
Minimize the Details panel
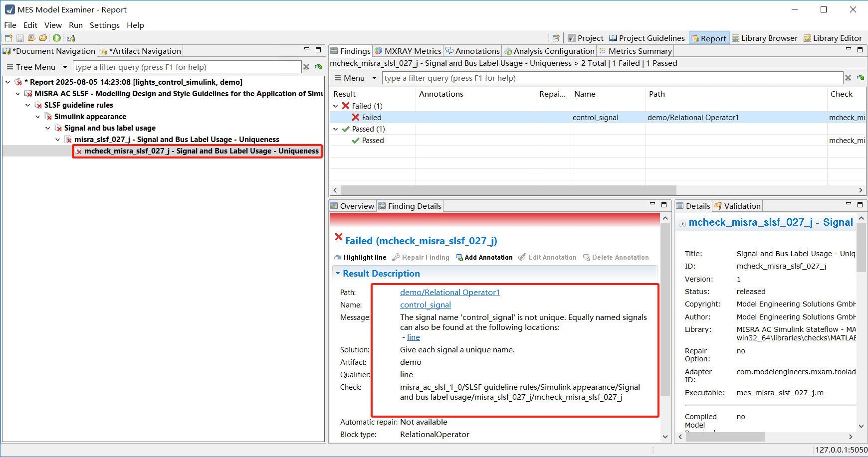pyautogui.click(x=848, y=204)
